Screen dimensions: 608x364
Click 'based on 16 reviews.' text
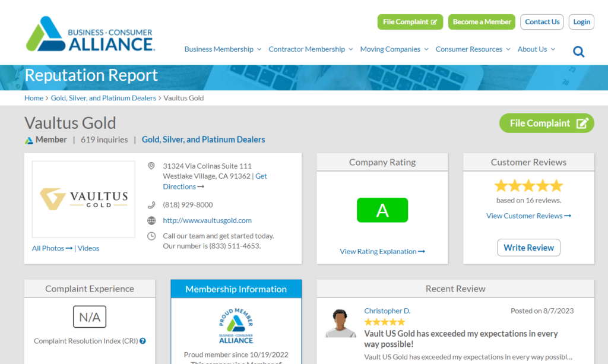[x=528, y=201]
